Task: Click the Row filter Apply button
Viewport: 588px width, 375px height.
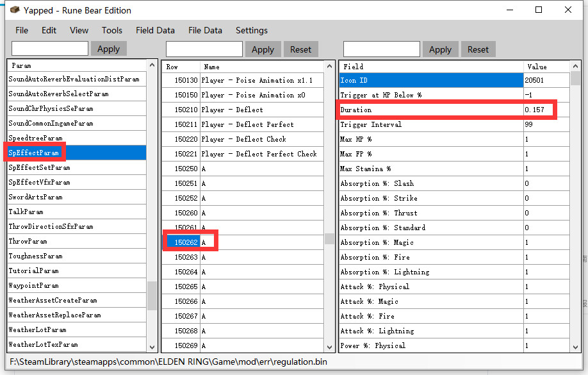Action: coord(263,49)
